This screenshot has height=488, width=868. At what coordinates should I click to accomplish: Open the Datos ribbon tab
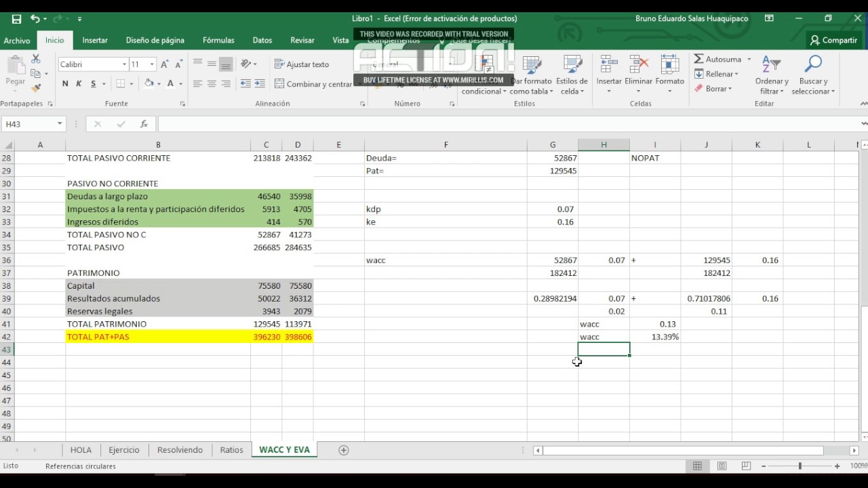262,41
